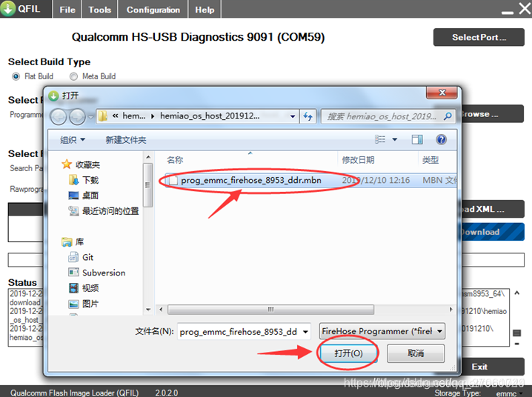Image resolution: width=532 pixels, height=397 pixels.
Task: Minimize the QFIL window
Action: [x=508, y=13]
